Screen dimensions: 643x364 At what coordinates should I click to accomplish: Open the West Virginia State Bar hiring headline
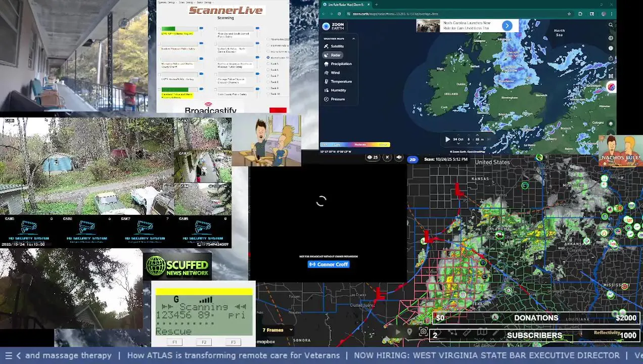pos(487,356)
